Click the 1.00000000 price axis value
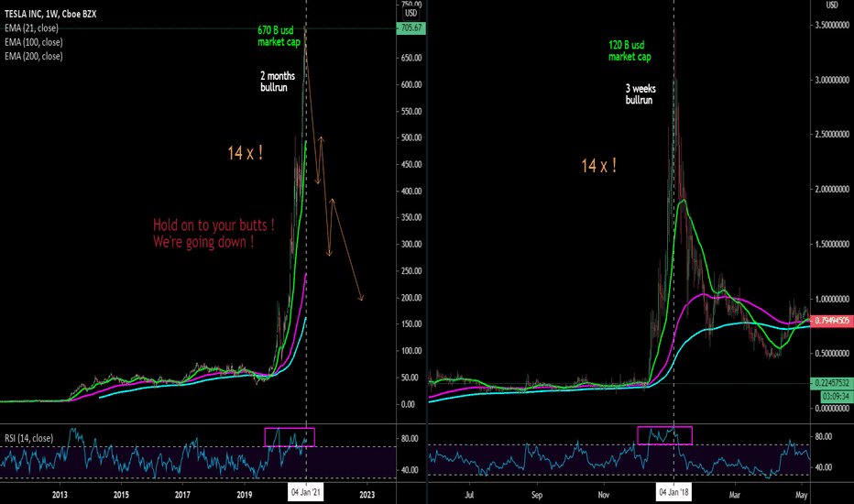Image resolution: width=854 pixels, height=504 pixels. (832, 299)
